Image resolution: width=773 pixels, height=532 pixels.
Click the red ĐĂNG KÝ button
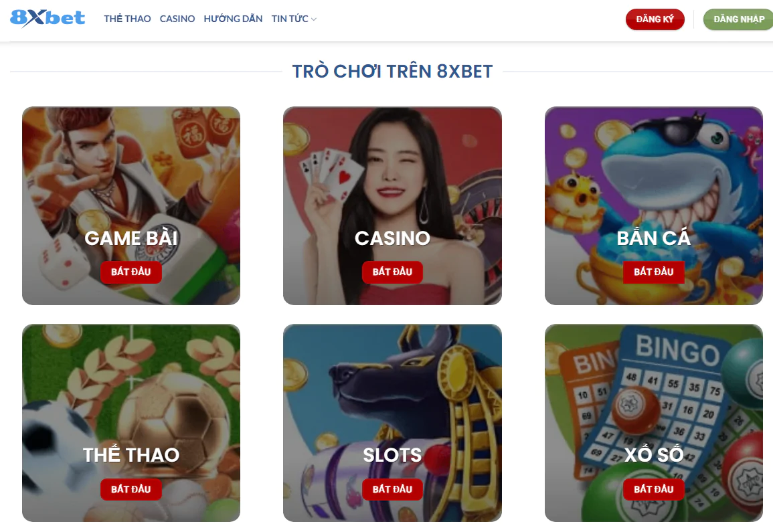point(655,19)
